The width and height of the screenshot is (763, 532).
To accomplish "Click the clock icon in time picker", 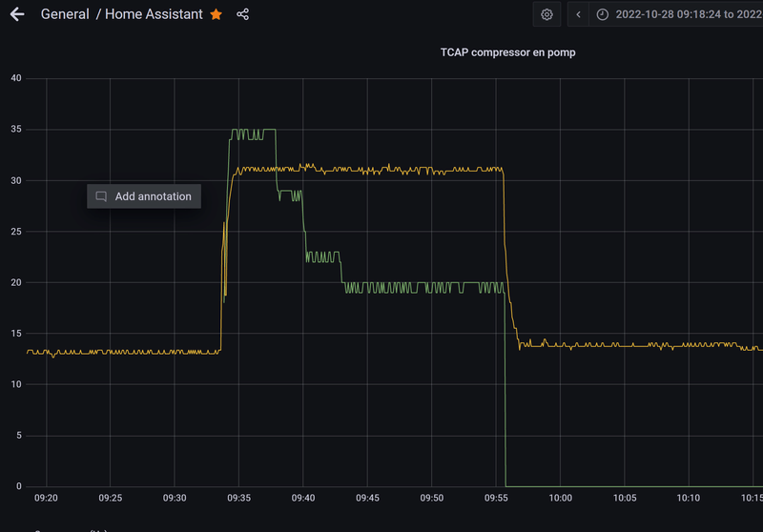I will (x=603, y=14).
